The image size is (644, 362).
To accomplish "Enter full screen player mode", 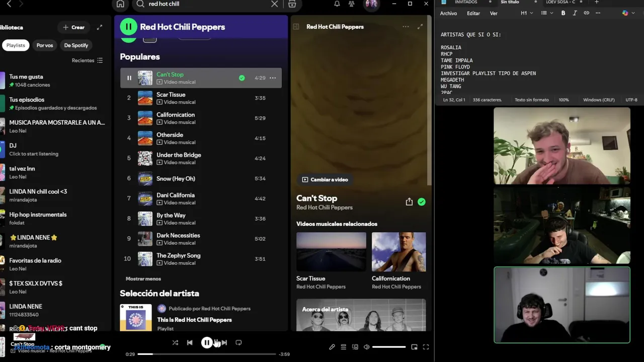I will tap(426, 347).
